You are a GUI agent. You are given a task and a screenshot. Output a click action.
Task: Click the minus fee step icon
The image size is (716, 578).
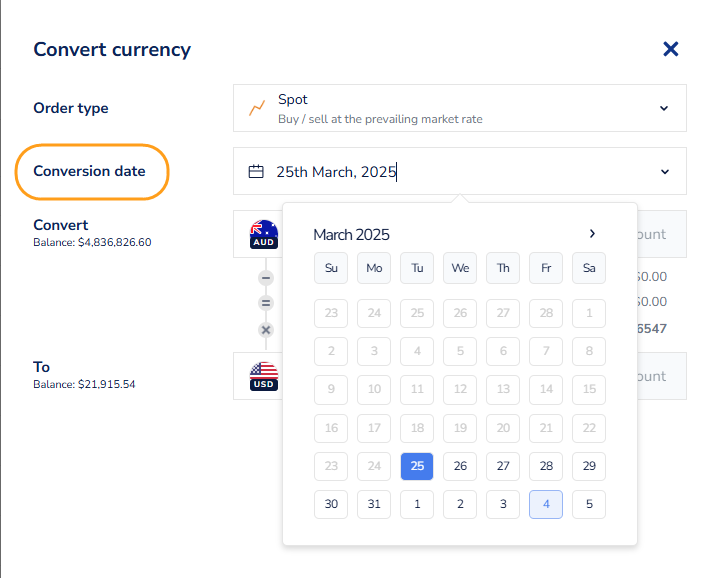click(x=266, y=277)
